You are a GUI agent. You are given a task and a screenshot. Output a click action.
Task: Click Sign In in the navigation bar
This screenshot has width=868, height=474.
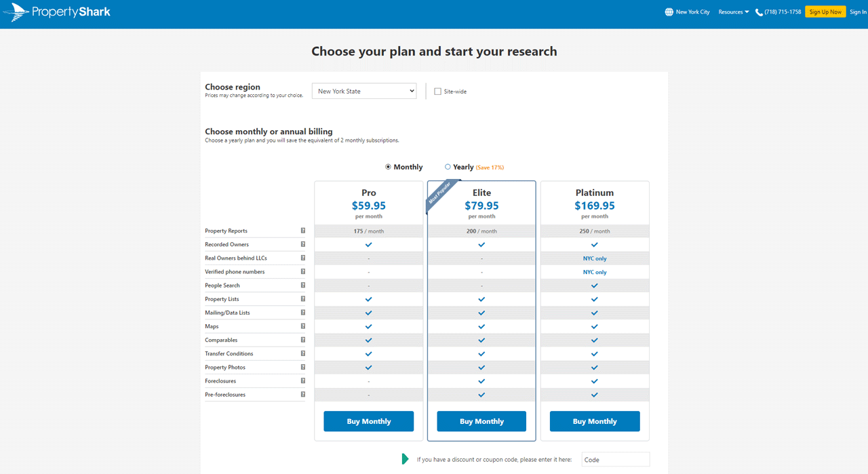pos(859,12)
